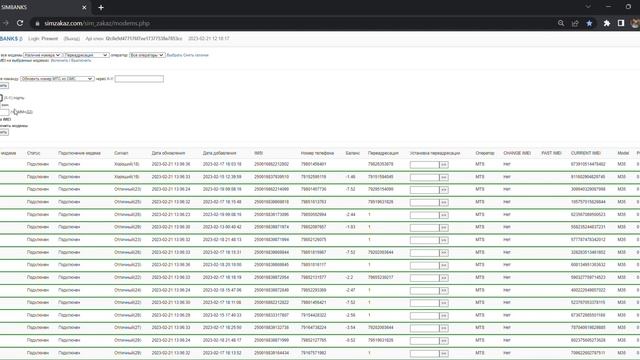Click '>>' in row with balance -2.47
640x360 pixels.
[444, 290]
